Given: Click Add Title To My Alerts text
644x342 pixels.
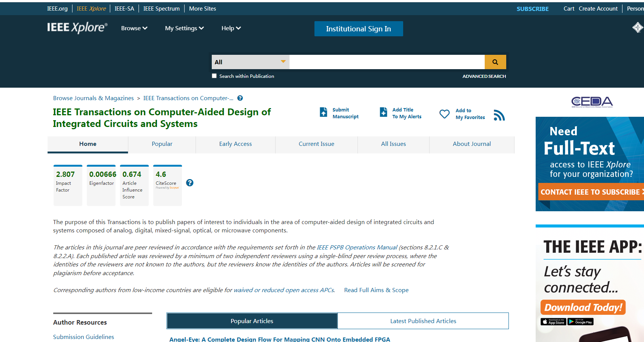Looking at the screenshot, I should click(x=407, y=113).
